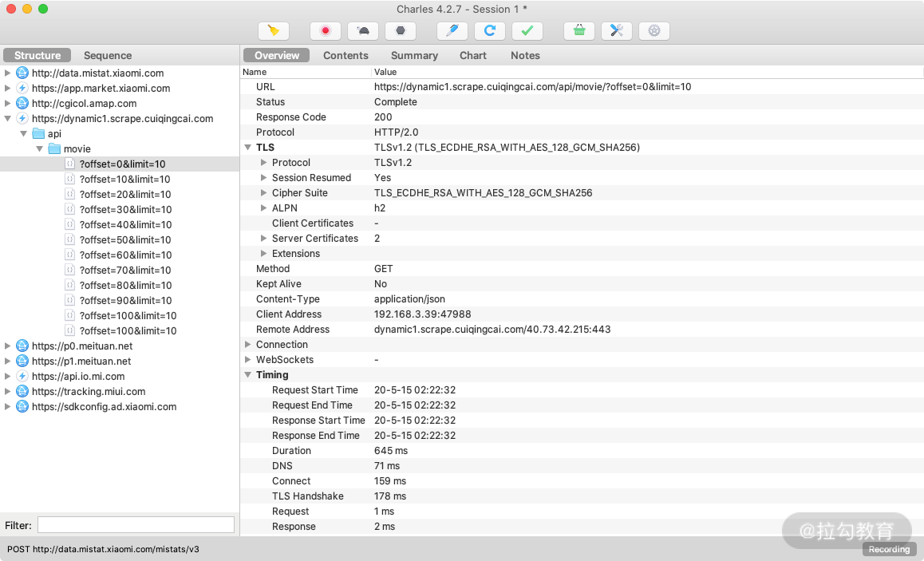Toggle breakpoints hexagon icon
The image size is (924, 561).
(x=401, y=31)
